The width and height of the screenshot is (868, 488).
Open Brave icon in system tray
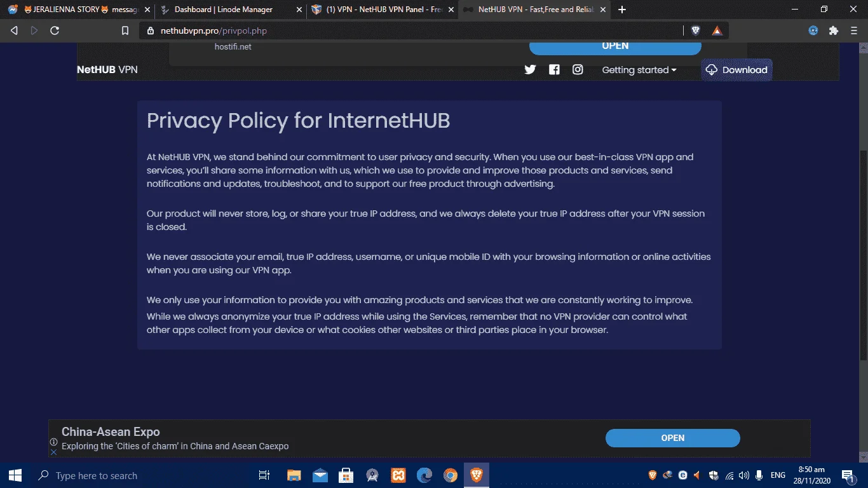click(653, 475)
